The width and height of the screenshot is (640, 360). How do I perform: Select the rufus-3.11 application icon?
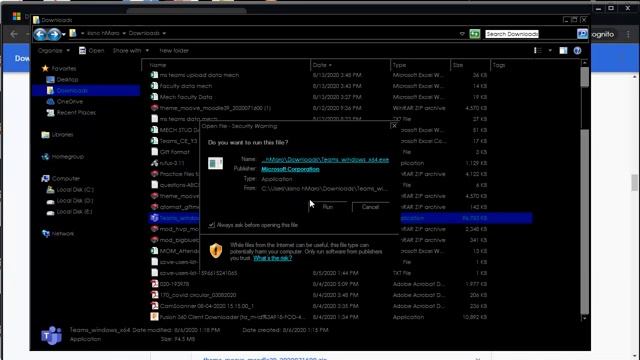point(154,163)
